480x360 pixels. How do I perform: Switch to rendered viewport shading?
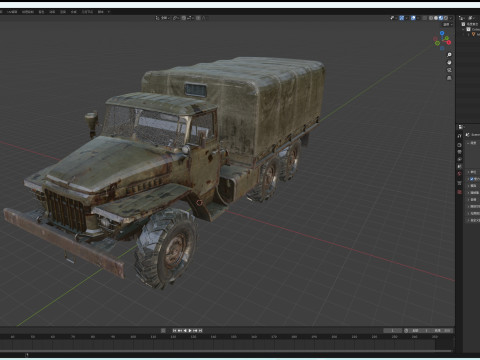coord(446,18)
